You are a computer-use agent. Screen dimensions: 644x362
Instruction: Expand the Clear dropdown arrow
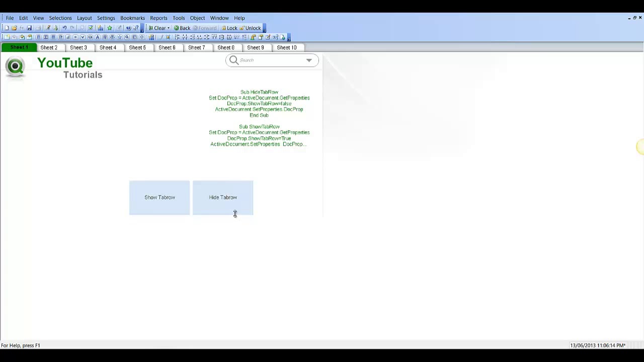click(169, 28)
